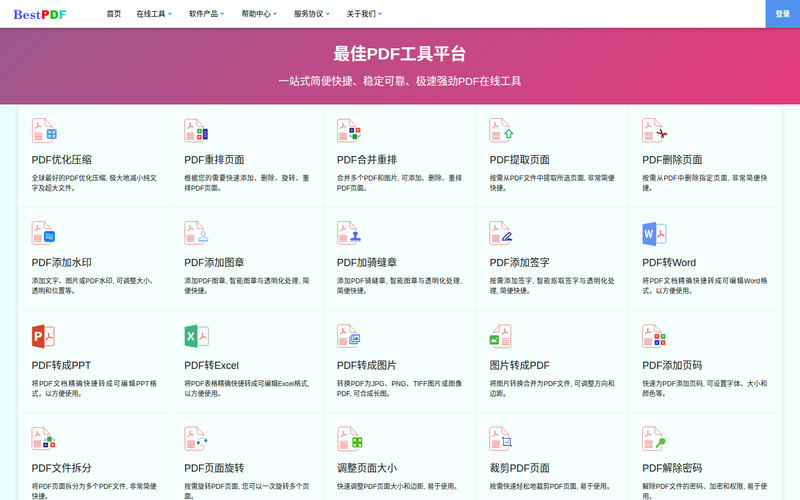Click description text under PDF转成图片
Screen dimensions: 800x500
point(399,388)
